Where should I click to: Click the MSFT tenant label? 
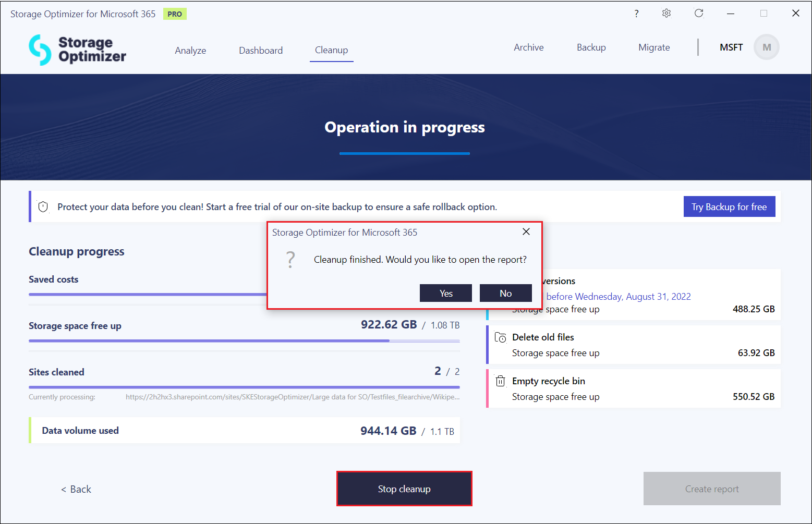point(731,47)
